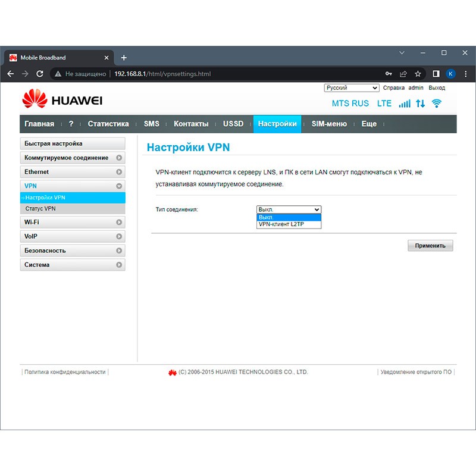Click the browser reload icon
This screenshot has width=476, height=476.
(40, 74)
